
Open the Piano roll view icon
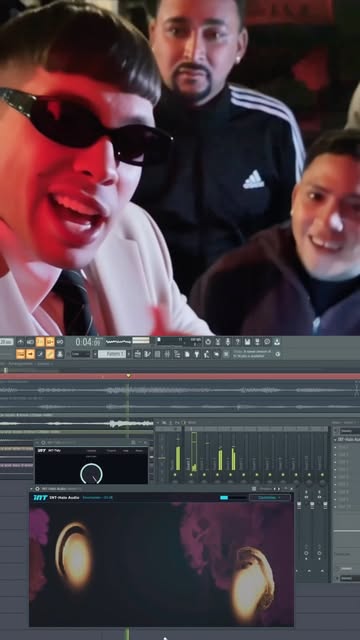(147, 354)
